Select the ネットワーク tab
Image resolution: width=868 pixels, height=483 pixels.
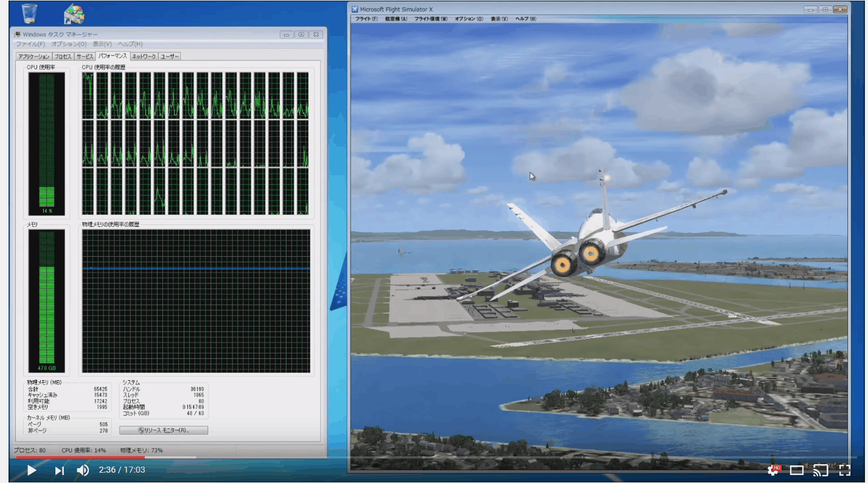[144, 57]
